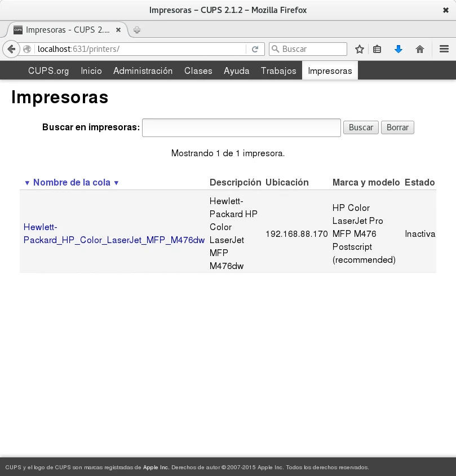Go to the Firefox home icon
The height and width of the screenshot is (476, 456).
click(419, 49)
